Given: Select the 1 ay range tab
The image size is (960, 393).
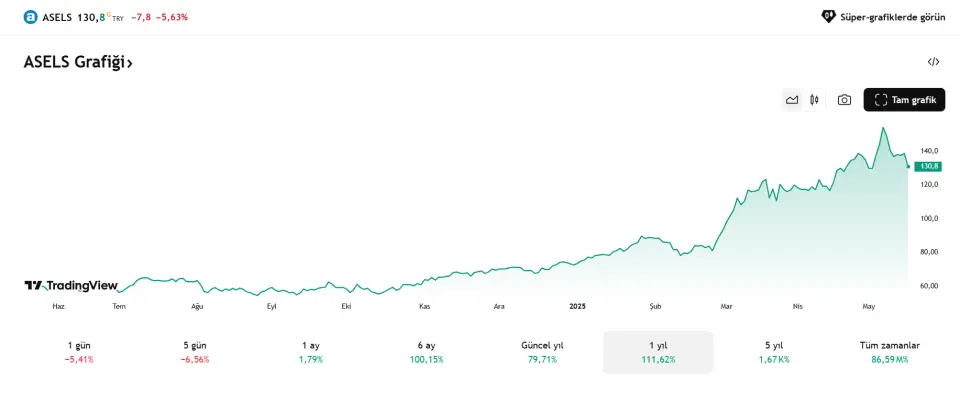Looking at the screenshot, I should pyautogui.click(x=310, y=352).
